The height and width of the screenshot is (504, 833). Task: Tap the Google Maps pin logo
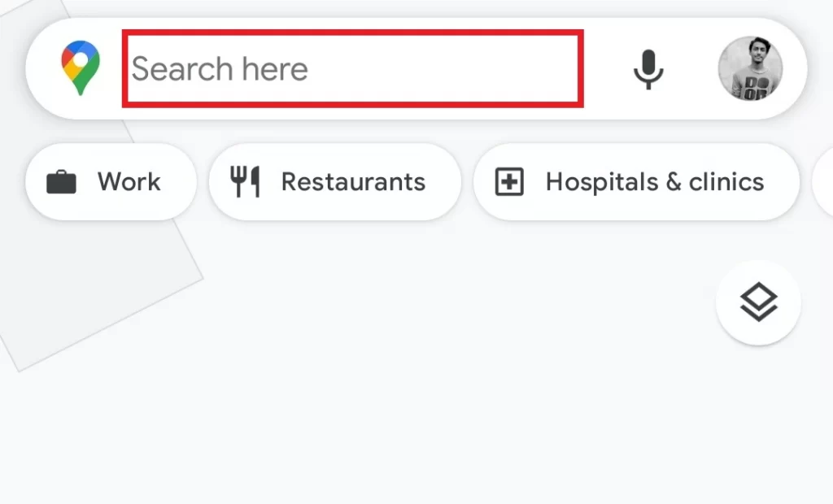pos(81,68)
